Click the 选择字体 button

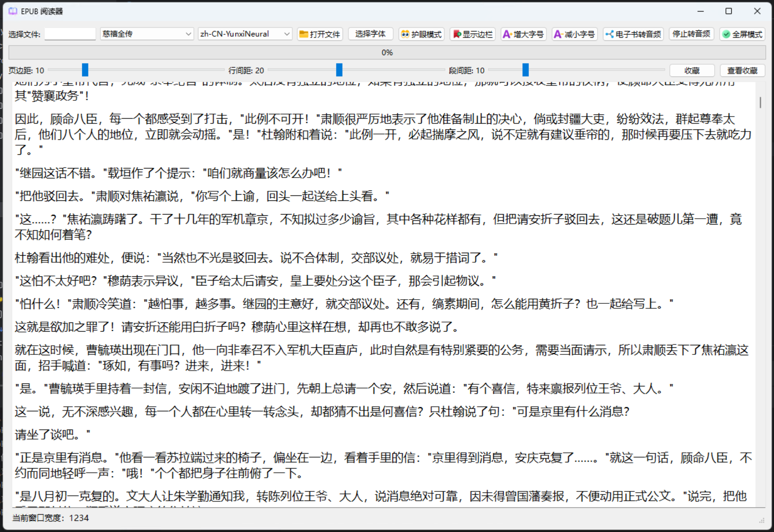(370, 34)
